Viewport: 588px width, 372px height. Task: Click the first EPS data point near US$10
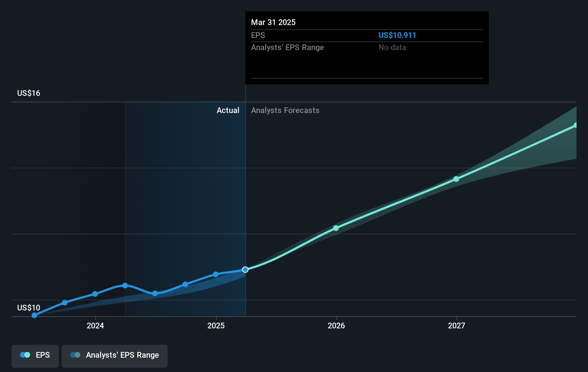34,315
